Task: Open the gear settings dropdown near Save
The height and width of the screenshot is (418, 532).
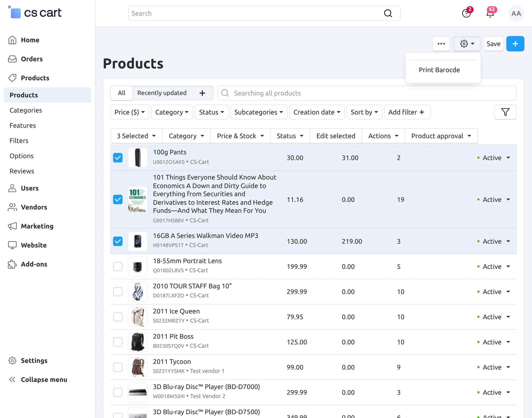Action: click(467, 44)
